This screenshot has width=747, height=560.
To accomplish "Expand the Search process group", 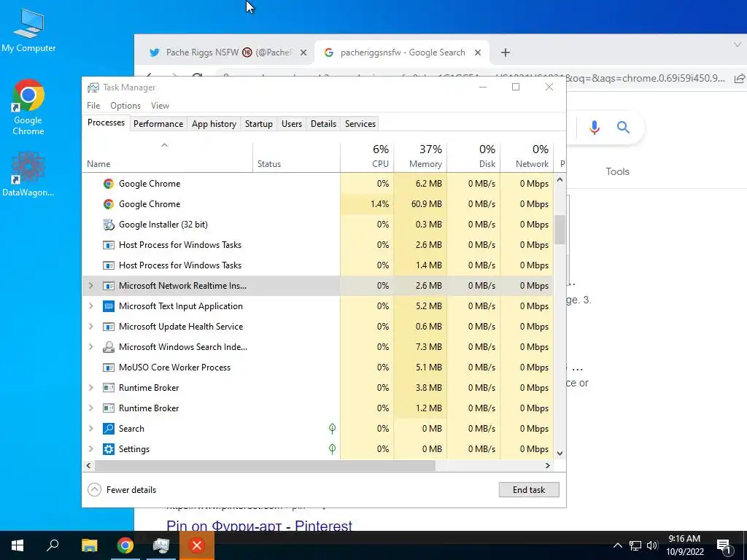I will pyautogui.click(x=91, y=429).
